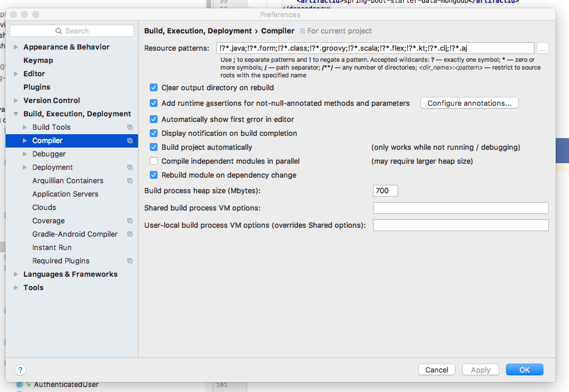Open the Keymap settings page
Viewport: 569px width, 392px height.
tap(38, 60)
